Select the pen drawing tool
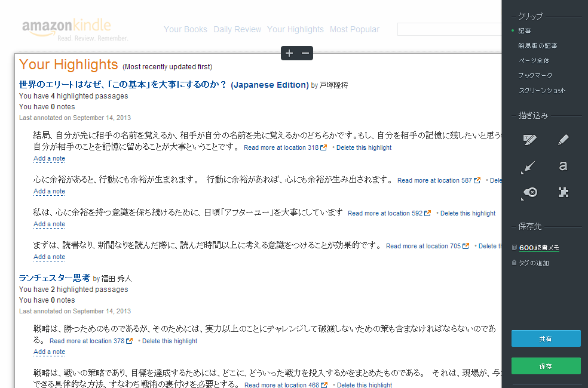The height and width of the screenshot is (388, 588). (563, 140)
